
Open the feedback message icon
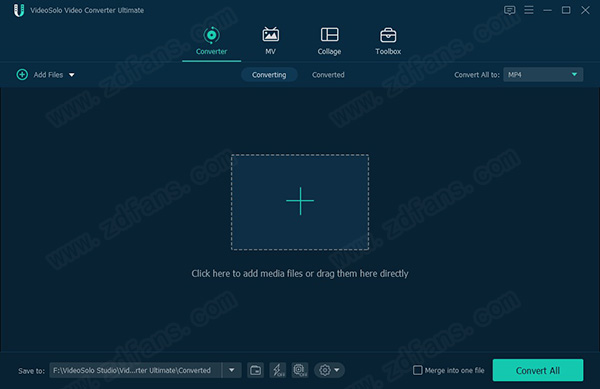point(509,10)
